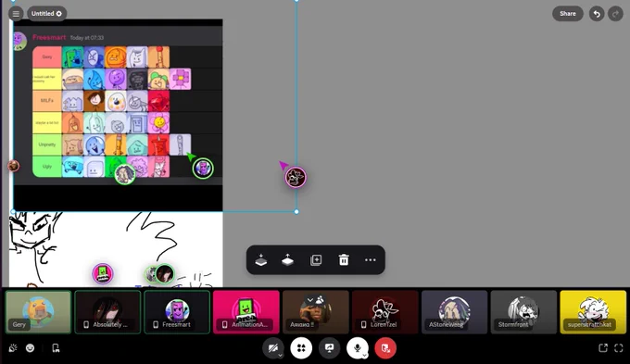
Task: Click the red ruby character in MILFs row
Action: pos(158,100)
